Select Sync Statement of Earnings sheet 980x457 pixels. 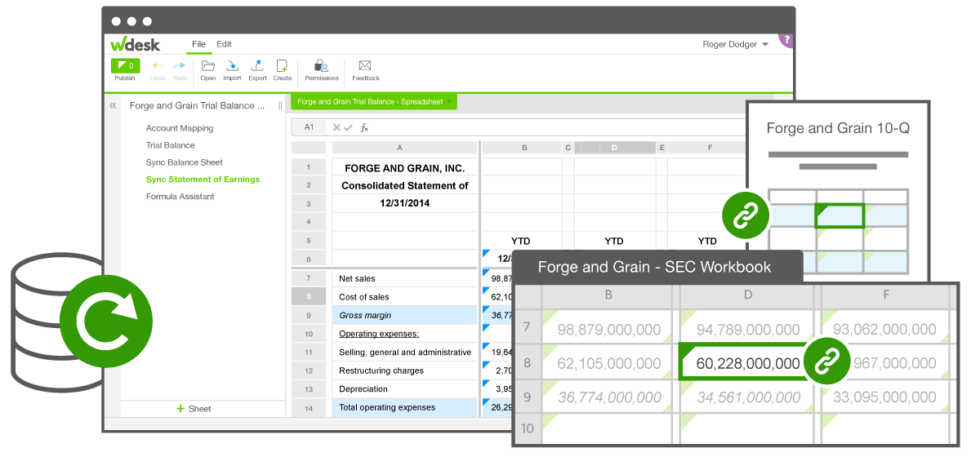203,180
